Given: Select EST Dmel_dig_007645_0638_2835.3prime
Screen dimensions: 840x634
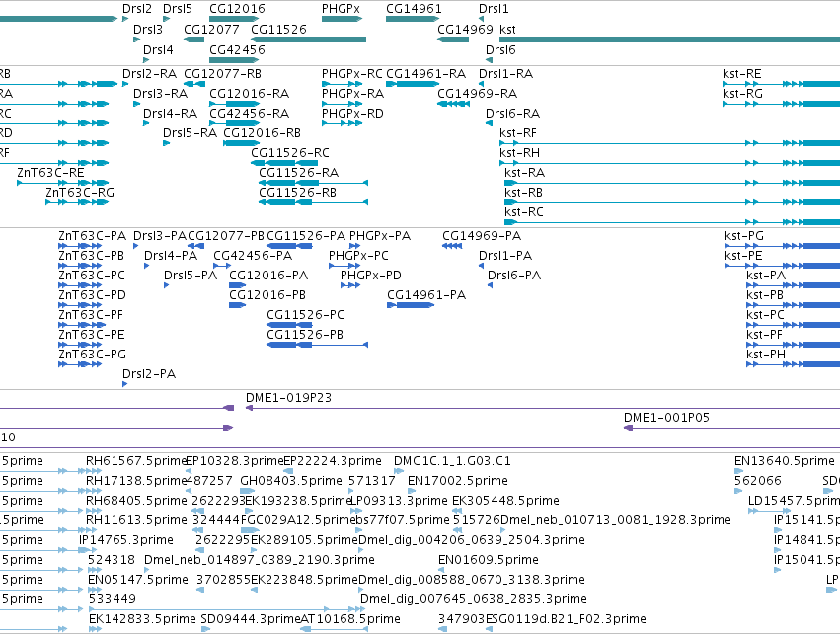Looking at the screenshot, I should (x=474, y=599).
